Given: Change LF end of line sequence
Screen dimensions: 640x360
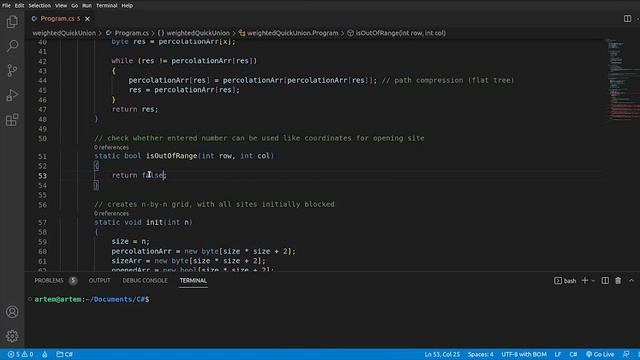Looking at the screenshot, I should [558, 354].
